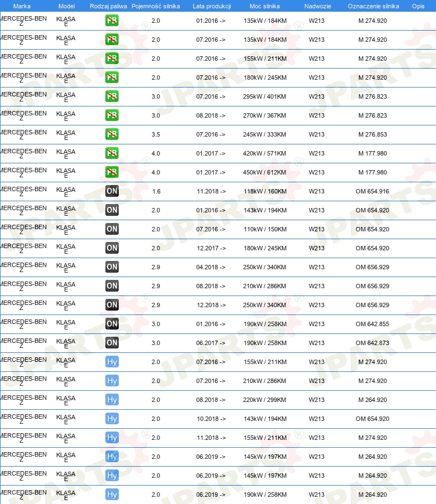Click the engine capacity value '1.6'
This screenshot has height=504, width=436.
[x=156, y=191]
